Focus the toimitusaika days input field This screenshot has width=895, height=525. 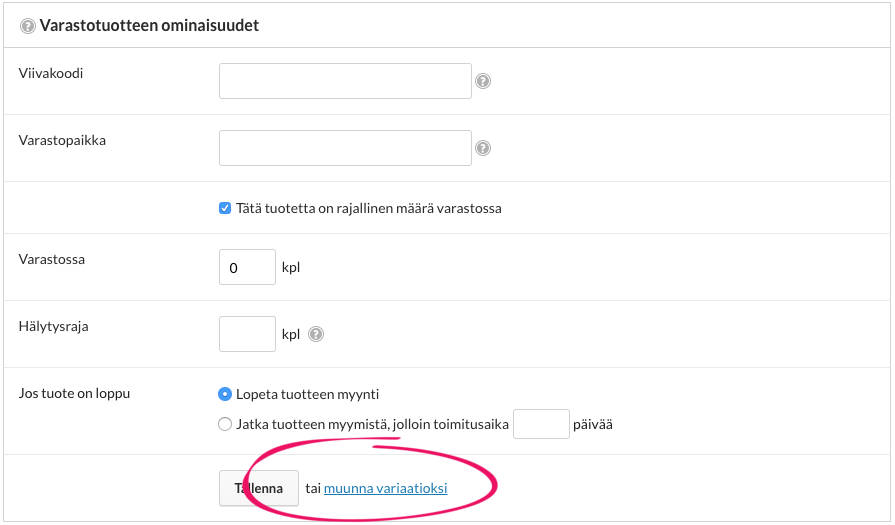pos(541,424)
